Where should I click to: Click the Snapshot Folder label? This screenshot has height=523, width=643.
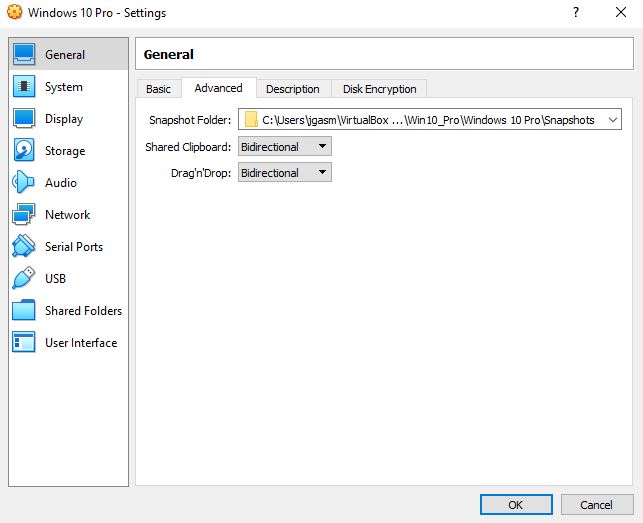tap(190, 120)
